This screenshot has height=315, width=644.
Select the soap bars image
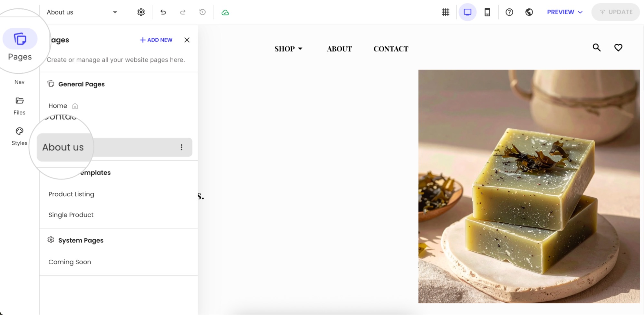(x=529, y=186)
